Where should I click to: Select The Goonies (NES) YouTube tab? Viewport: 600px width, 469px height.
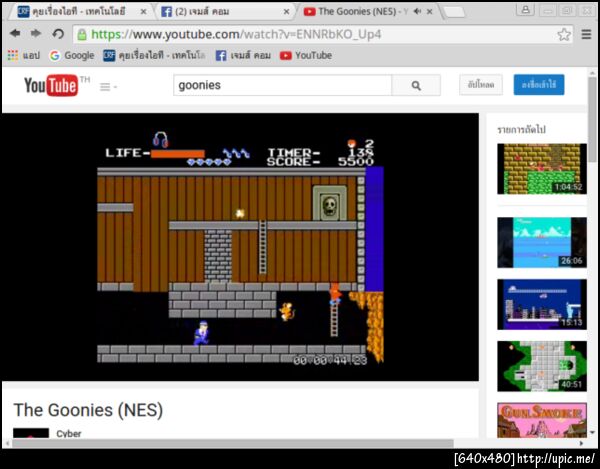tap(367, 11)
